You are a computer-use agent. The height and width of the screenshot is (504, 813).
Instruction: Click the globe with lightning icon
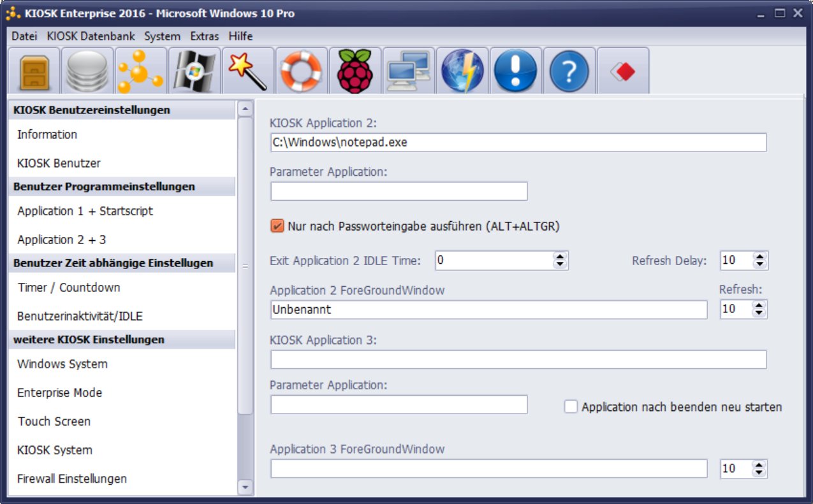point(462,71)
